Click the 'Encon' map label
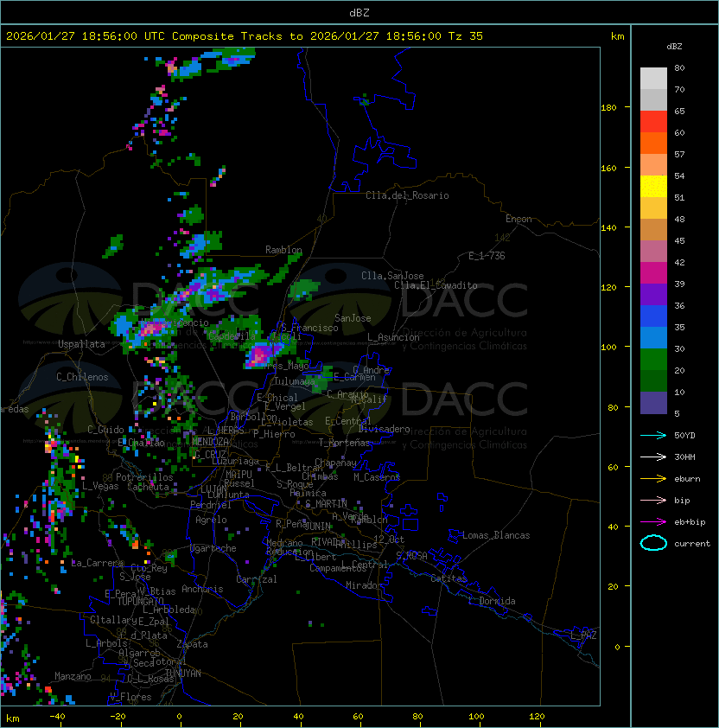Screen dimensions: 719x728 coord(519,218)
